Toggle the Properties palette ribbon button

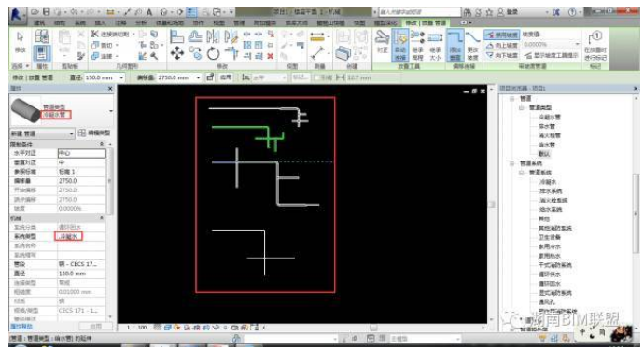coord(41,53)
